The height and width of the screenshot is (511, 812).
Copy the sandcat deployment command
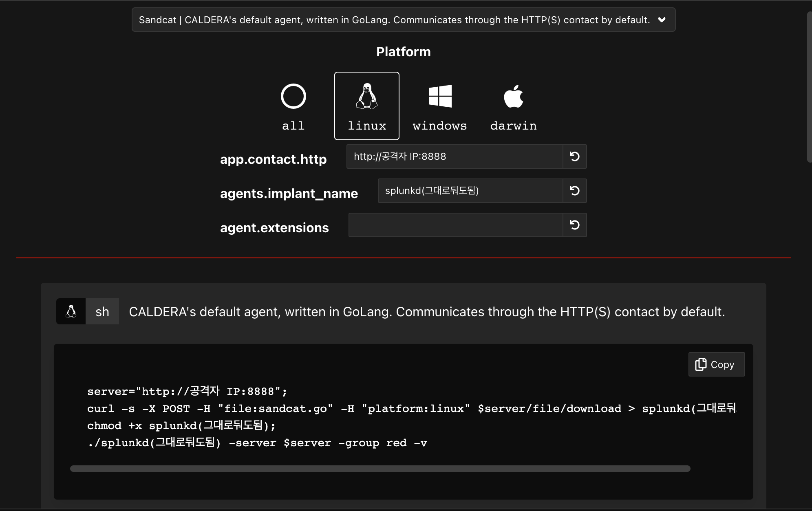coord(716,364)
